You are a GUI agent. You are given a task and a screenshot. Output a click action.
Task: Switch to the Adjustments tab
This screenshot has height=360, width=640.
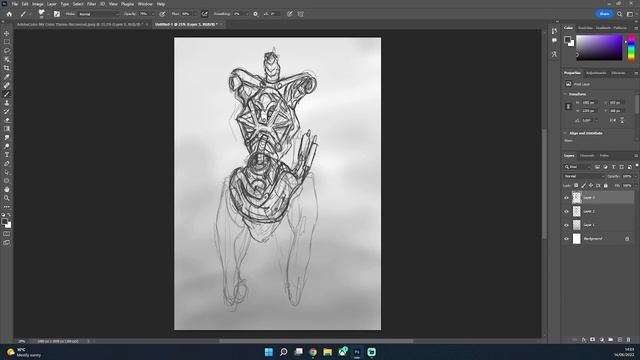tap(596, 73)
